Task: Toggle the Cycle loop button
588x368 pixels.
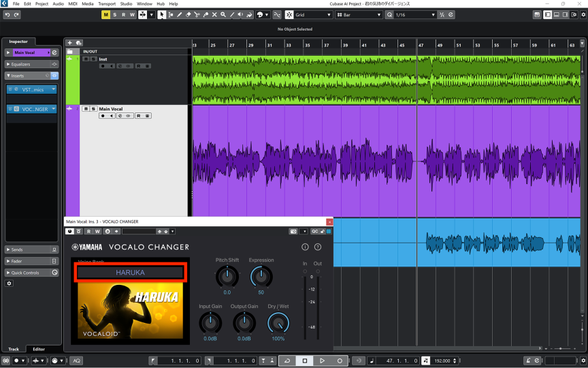Action: [287, 361]
